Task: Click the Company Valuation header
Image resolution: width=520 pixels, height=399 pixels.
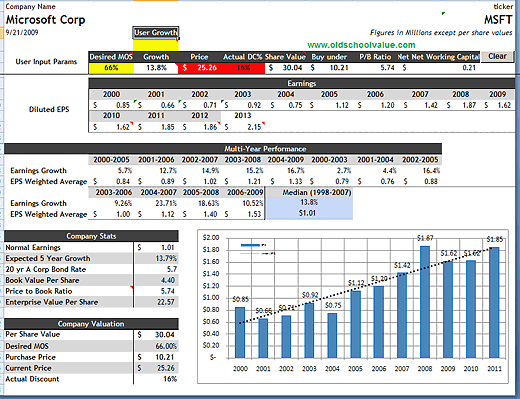Action: click(x=91, y=324)
